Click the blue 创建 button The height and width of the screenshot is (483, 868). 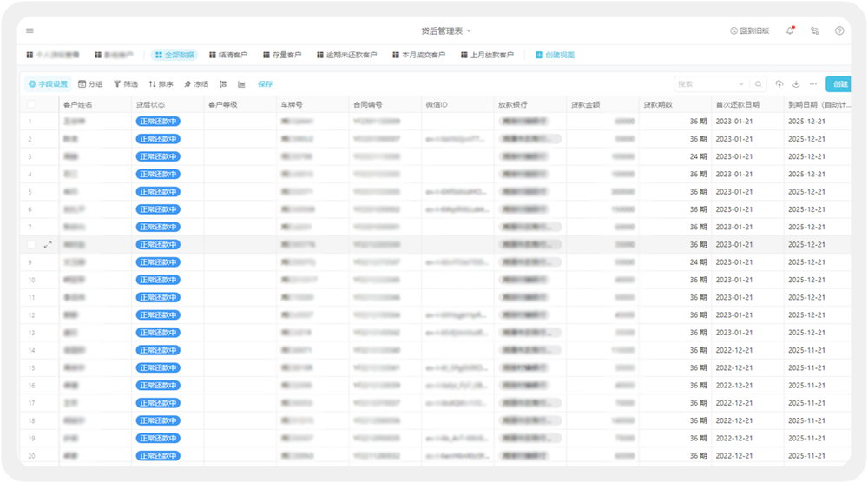click(x=838, y=84)
